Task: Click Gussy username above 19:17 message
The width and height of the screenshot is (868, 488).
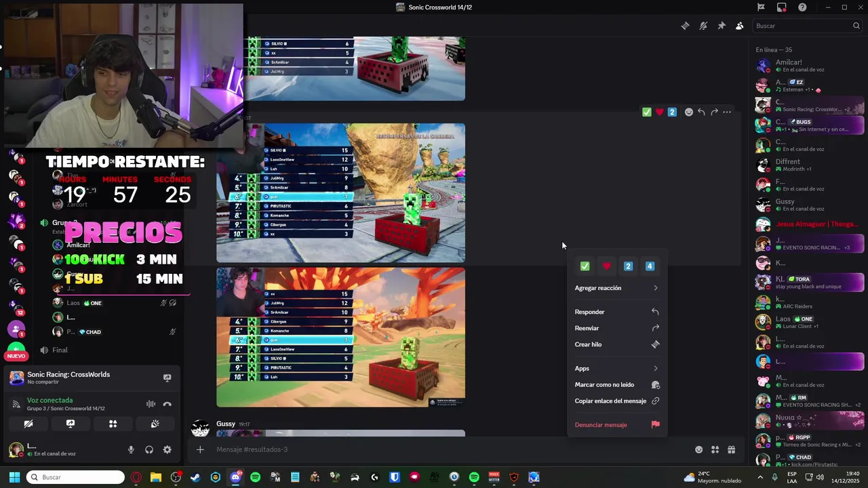Action: tap(225, 424)
